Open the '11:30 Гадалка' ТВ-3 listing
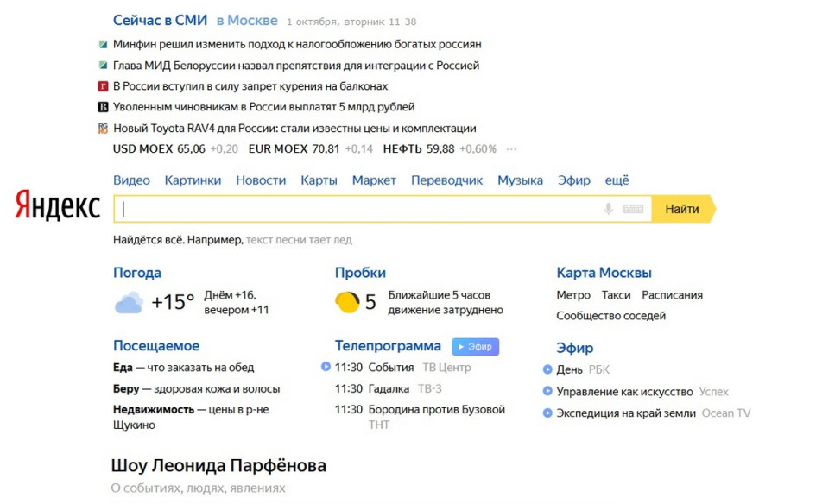This screenshot has height=504, width=816. point(389,389)
